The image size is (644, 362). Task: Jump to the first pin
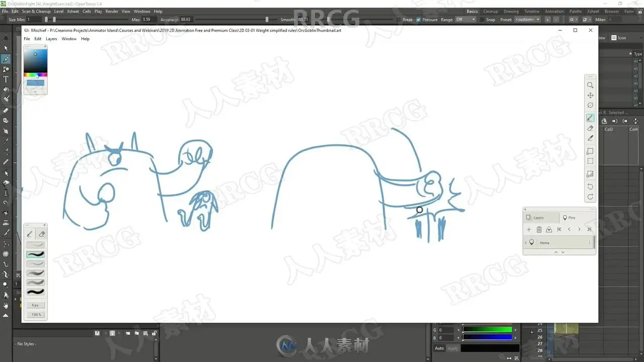click(x=559, y=229)
